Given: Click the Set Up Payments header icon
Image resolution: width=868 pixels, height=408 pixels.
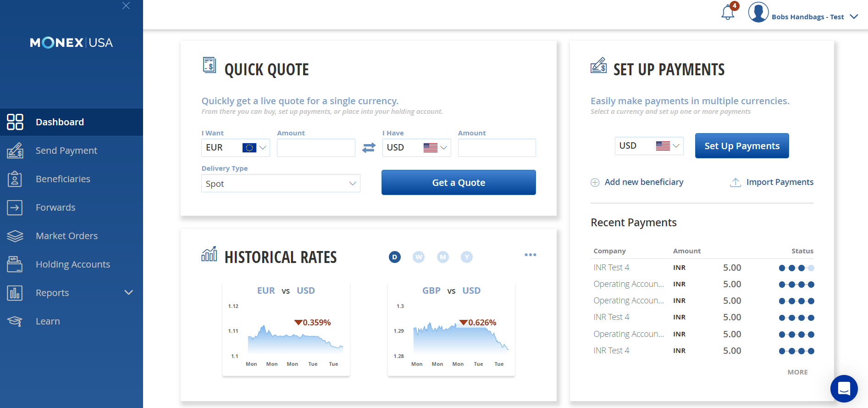Looking at the screenshot, I should (x=599, y=66).
